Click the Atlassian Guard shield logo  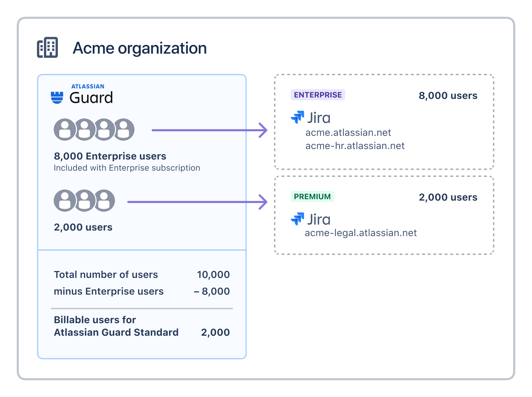tap(57, 98)
